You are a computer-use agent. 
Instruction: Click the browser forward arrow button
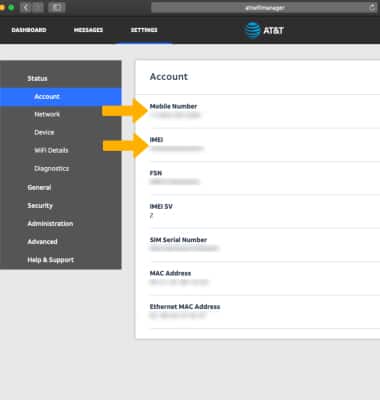[38, 7]
